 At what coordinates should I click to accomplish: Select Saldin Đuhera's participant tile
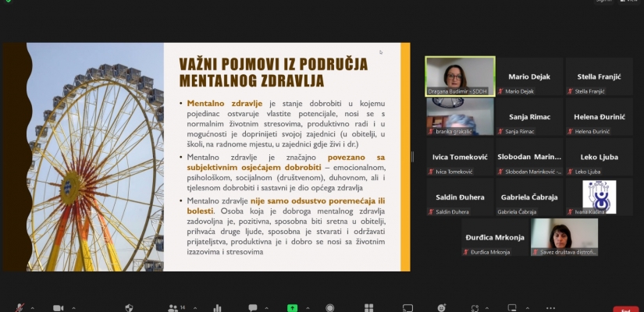460,197
